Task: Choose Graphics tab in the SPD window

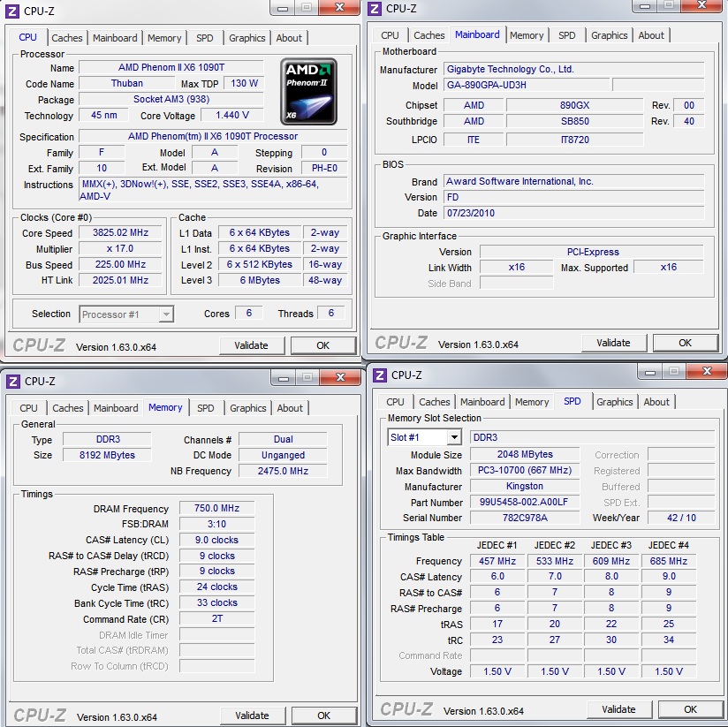Action: 615,402
